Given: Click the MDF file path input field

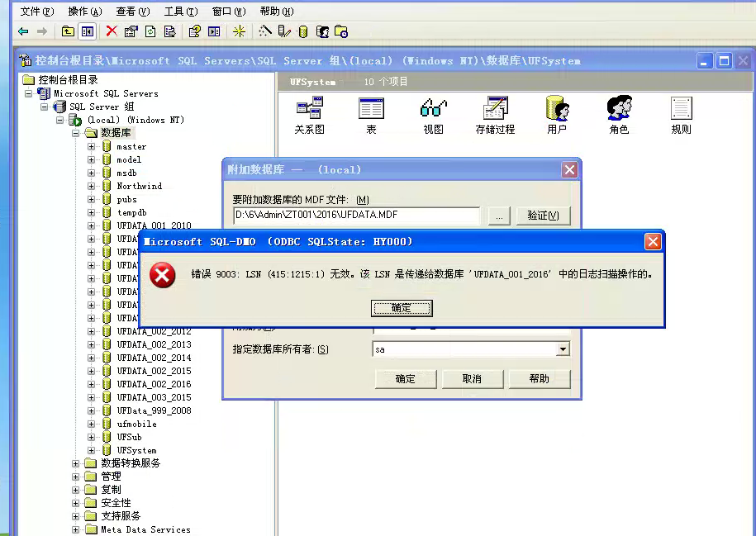Looking at the screenshot, I should point(356,215).
